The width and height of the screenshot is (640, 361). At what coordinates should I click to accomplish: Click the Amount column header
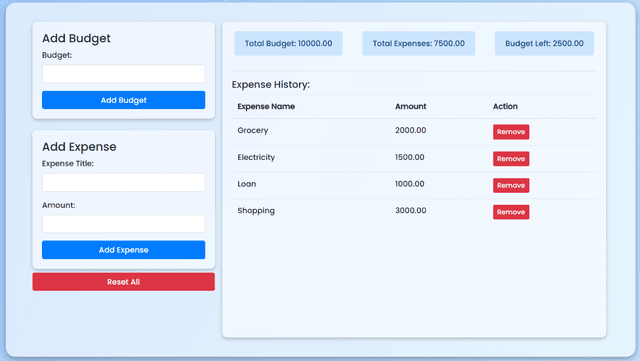click(x=411, y=107)
